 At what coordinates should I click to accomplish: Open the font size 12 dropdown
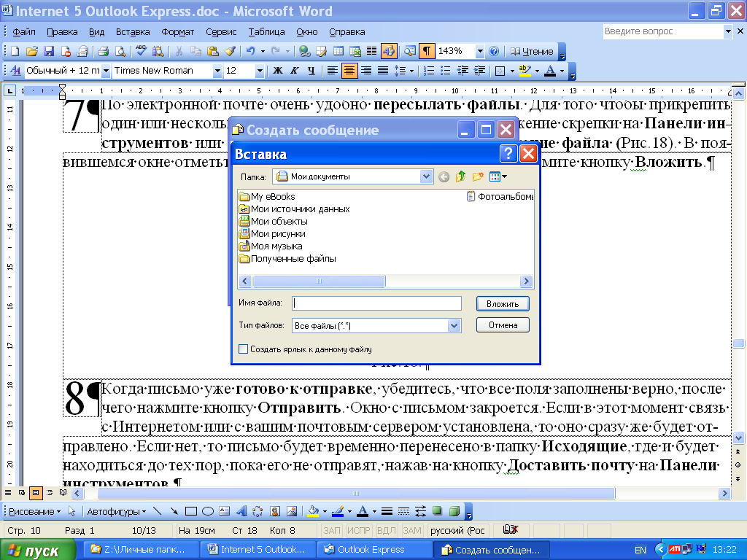[x=260, y=71]
